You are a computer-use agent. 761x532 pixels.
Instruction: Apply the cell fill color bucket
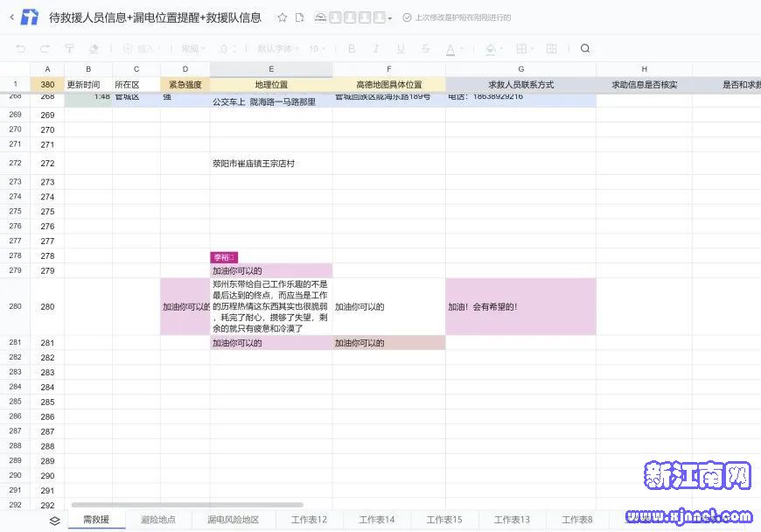(491, 49)
